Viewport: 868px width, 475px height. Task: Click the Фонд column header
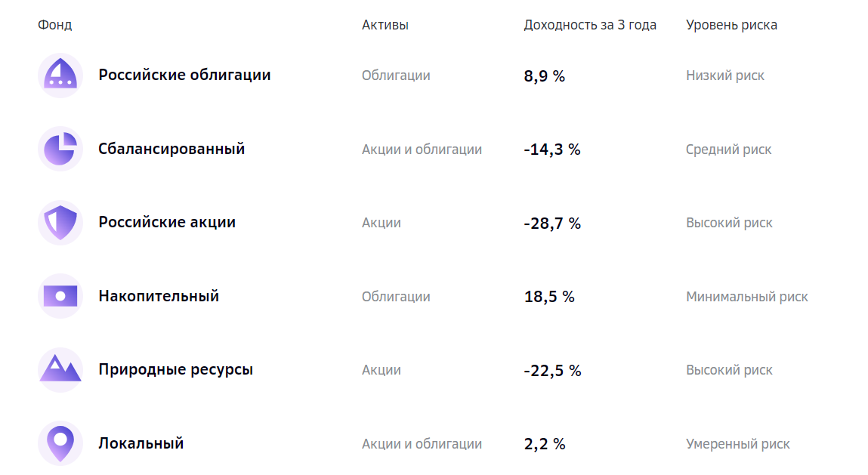click(x=54, y=25)
